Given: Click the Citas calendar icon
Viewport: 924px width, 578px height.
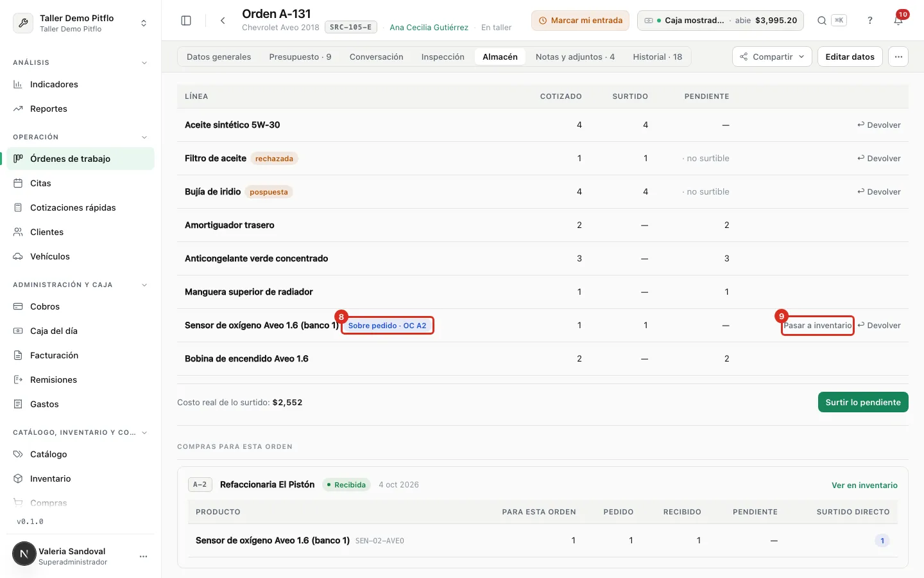Looking at the screenshot, I should [18, 183].
